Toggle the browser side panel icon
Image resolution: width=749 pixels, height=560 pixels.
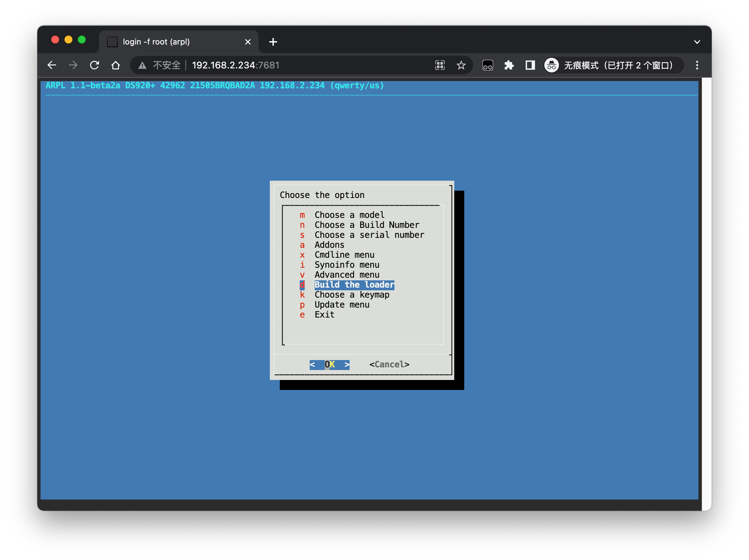coord(530,65)
